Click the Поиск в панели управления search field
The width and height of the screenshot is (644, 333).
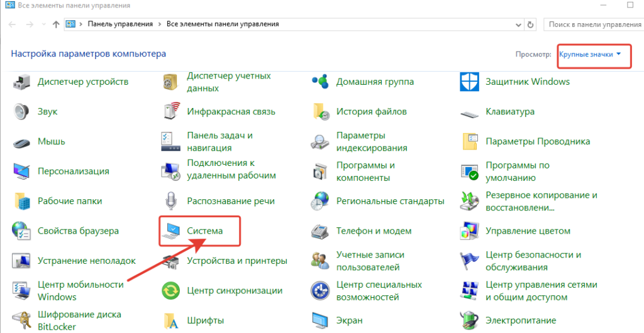point(592,25)
